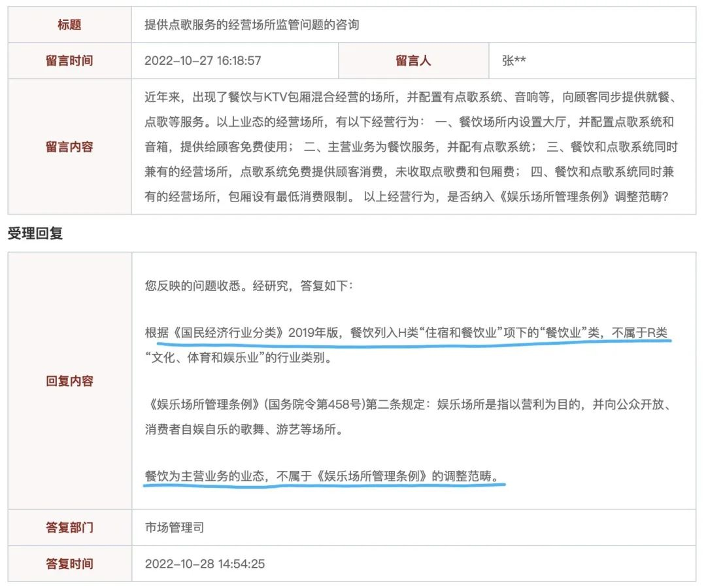Click the greeting line 您反映的问题收悉
Image resolution: width=706 pixels, height=588 pixels.
point(248,286)
